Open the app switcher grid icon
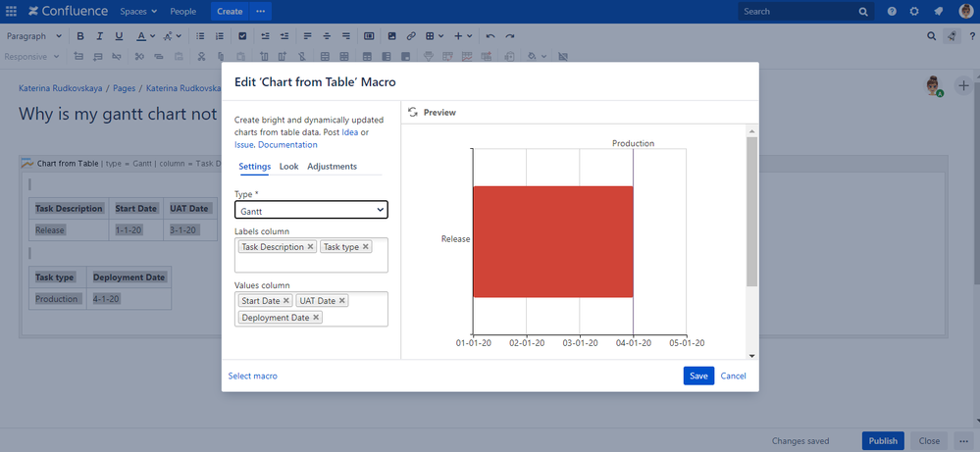980x452 pixels. [x=12, y=12]
